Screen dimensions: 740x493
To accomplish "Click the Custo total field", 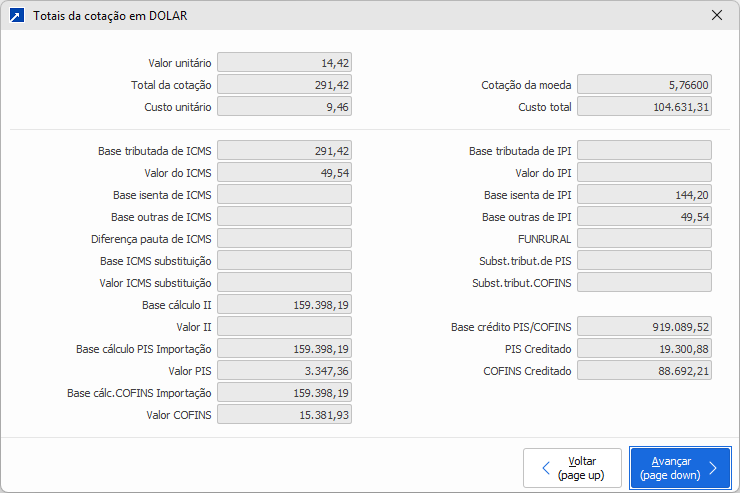I will pyautogui.click(x=644, y=107).
